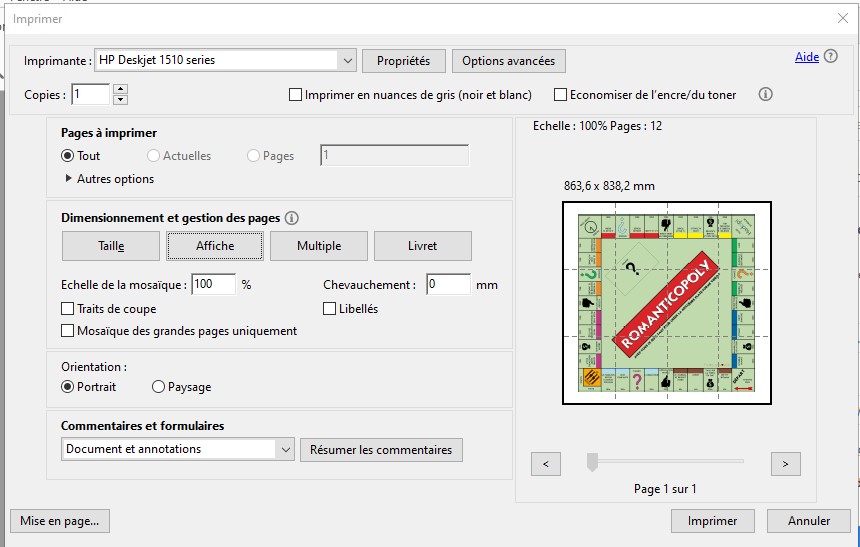Click the info icon next to ink saver option
This screenshot has height=547, width=860.
pos(765,94)
